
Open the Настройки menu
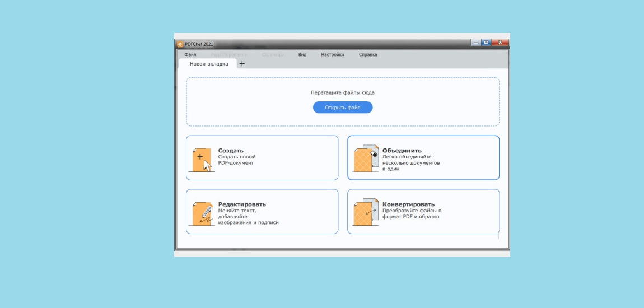coord(333,55)
